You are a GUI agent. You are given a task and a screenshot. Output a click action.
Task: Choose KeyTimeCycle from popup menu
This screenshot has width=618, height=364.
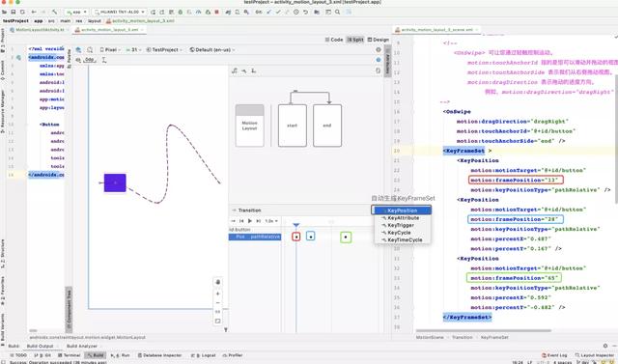pos(402,239)
